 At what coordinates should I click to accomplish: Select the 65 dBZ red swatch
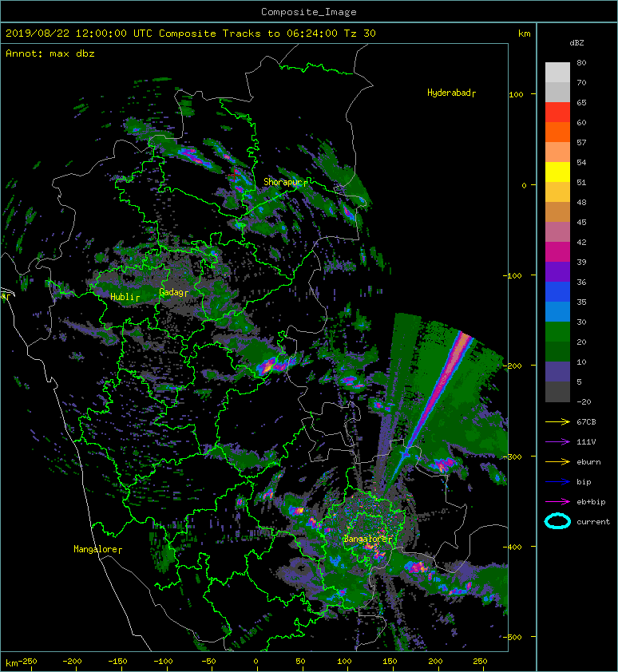[557, 113]
